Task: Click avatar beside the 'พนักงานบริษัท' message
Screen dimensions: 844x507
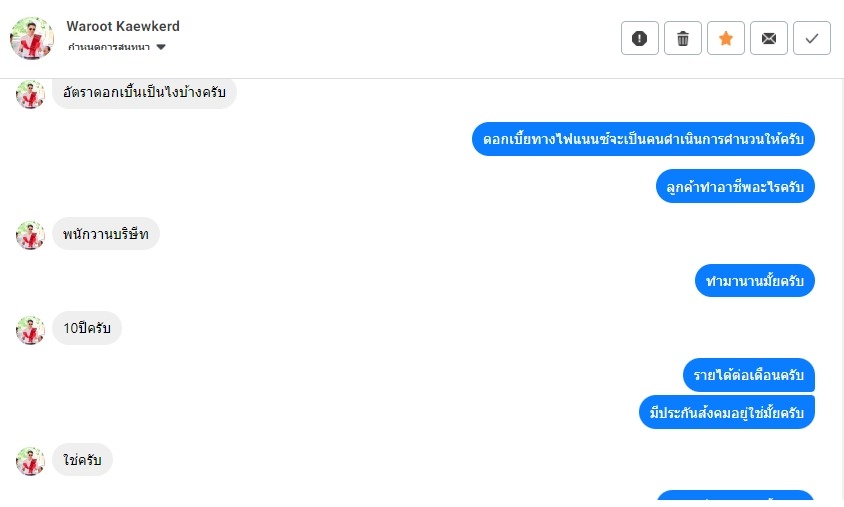Action: (x=30, y=235)
